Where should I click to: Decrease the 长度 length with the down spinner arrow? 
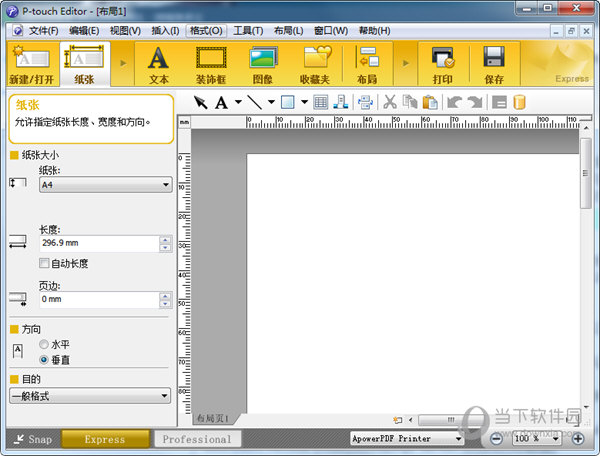[x=165, y=248]
